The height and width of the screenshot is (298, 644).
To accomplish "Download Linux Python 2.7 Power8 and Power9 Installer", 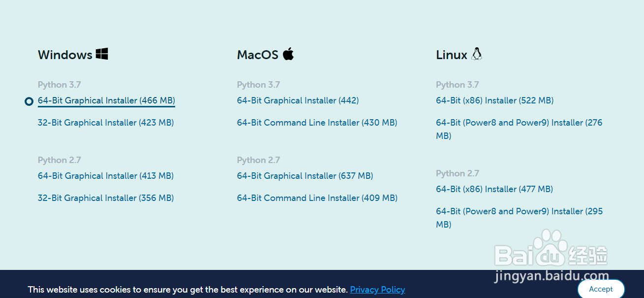I will pyautogui.click(x=519, y=212).
